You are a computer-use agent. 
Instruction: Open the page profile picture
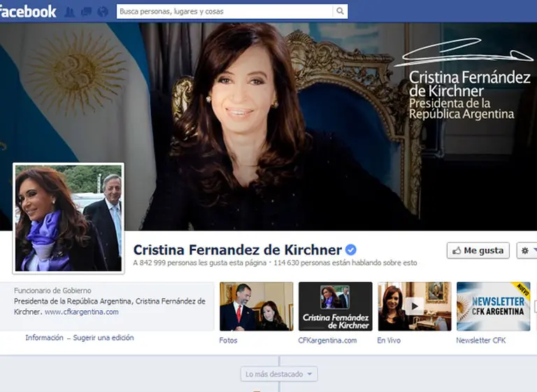[69, 219]
